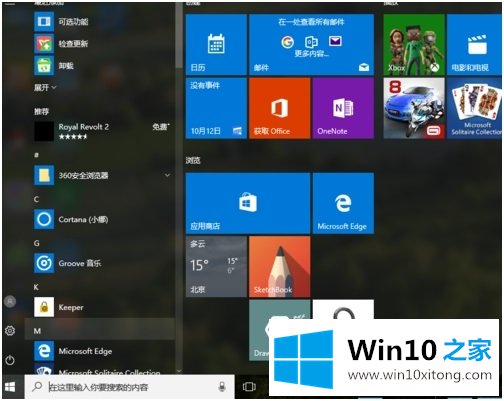Open the 可选功能 app icon
This screenshot has height=401, width=504.
pyautogui.click(x=44, y=21)
